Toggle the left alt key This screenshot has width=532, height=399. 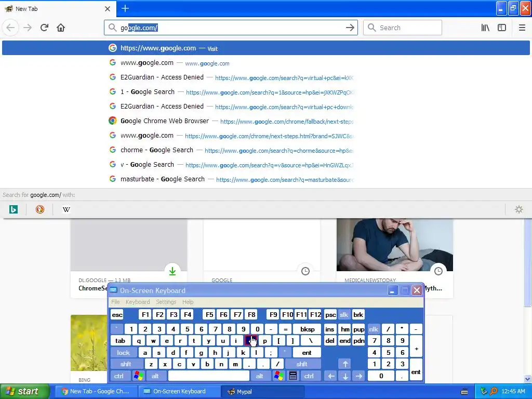click(x=155, y=376)
